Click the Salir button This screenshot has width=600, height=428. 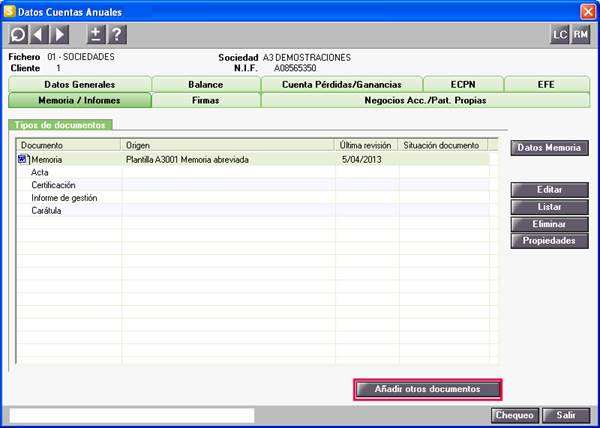click(566, 415)
